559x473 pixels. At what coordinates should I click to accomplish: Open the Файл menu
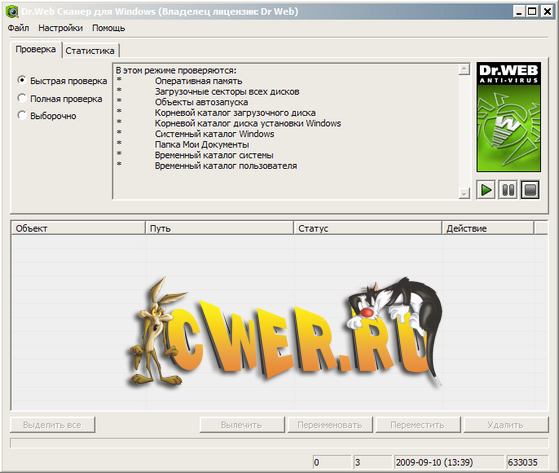click(x=18, y=28)
